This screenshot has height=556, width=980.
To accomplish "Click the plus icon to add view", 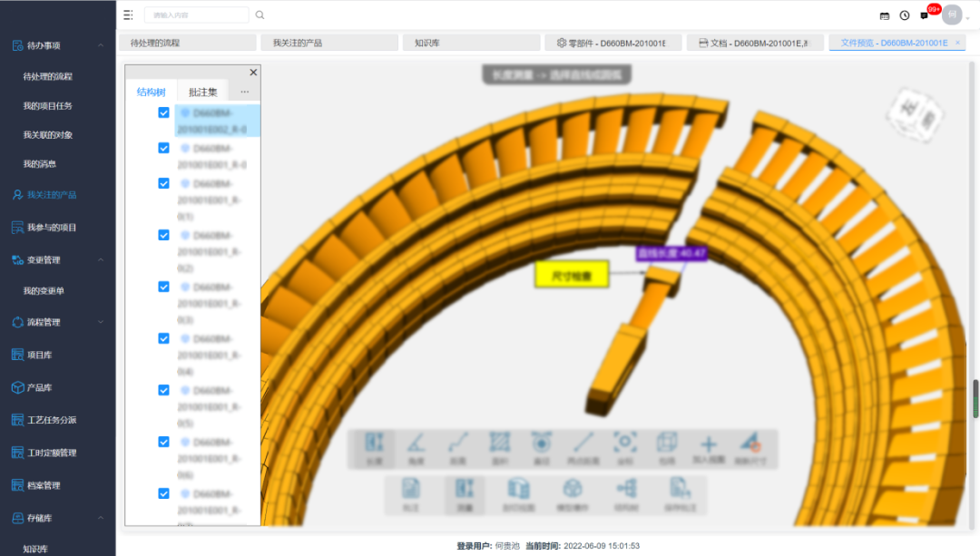I will coord(708,449).
